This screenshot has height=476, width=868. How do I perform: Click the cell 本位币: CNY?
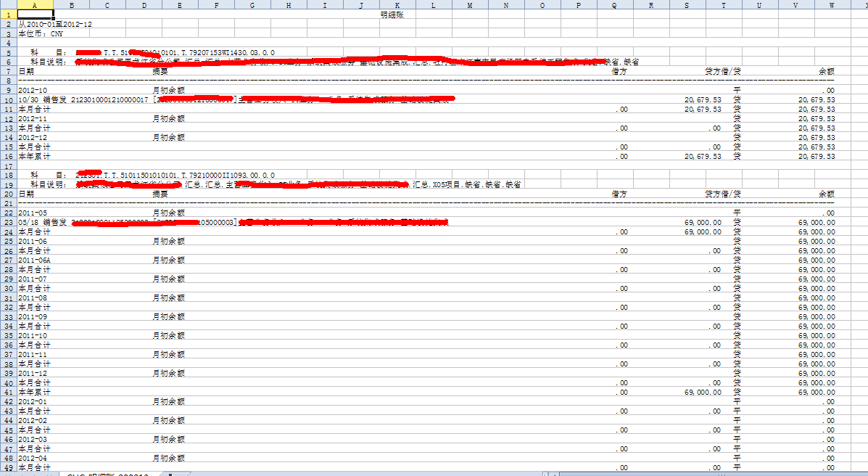point(41,34)
